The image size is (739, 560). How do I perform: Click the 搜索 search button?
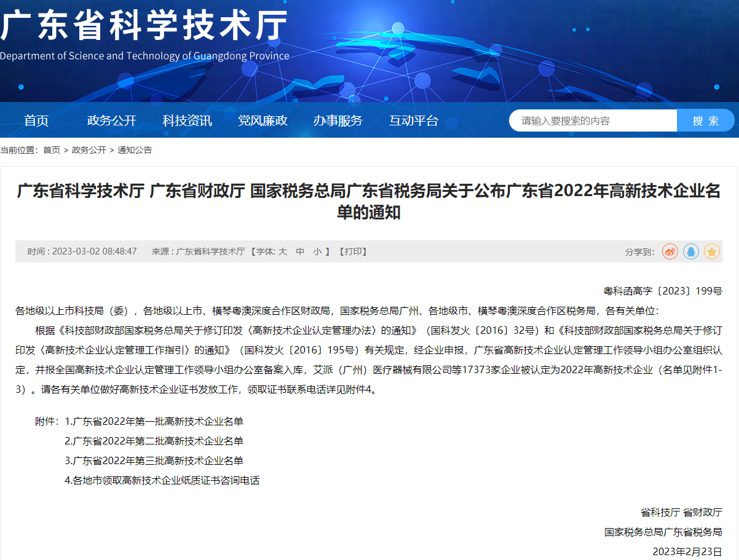tap(705, 120)
